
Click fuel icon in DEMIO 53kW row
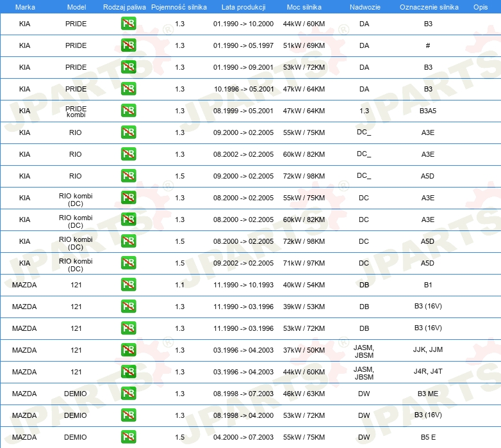click(x=128, y=415)
